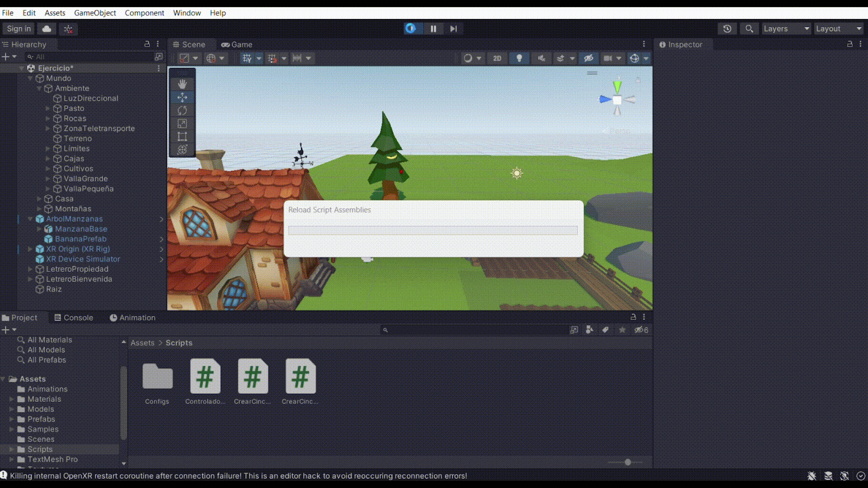Open the Undo History icon
The width and height of the screenshot is (868, 488).
tap(727, 29)
